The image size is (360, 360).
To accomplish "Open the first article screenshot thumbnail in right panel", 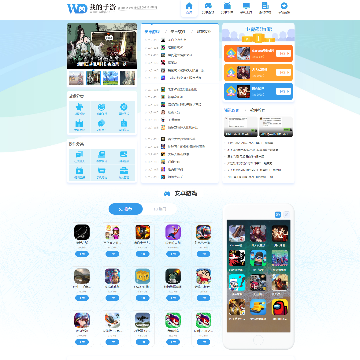I will [241, 127].
